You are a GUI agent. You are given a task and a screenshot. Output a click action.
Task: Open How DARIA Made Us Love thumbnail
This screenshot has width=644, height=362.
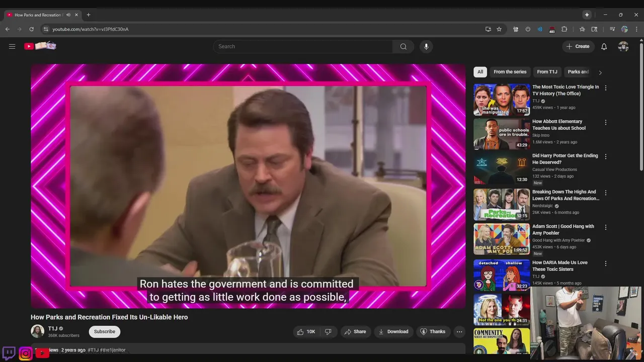point(502,275)
